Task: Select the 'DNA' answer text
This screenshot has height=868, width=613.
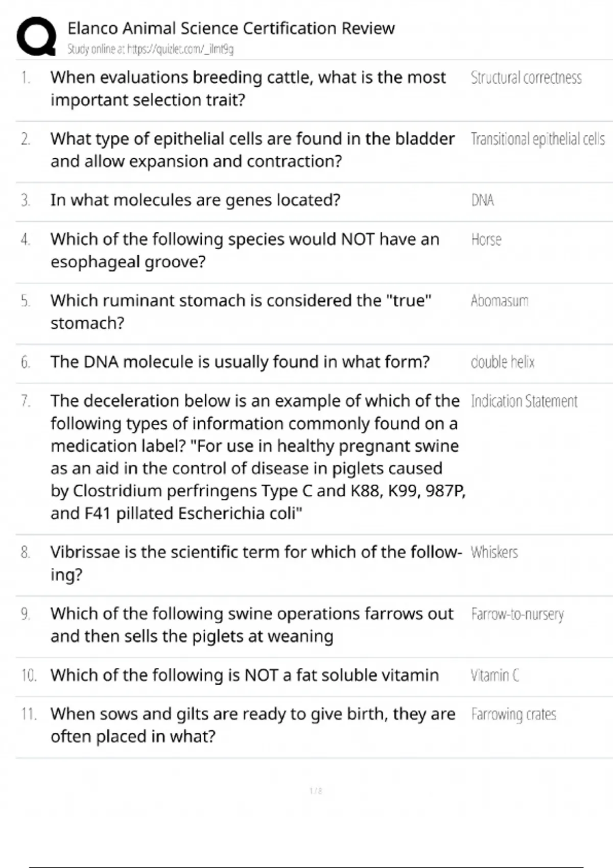Action: (x=482, y=200)
